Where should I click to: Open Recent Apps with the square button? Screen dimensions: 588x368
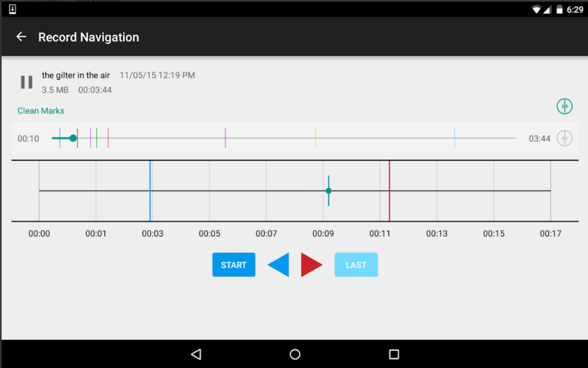(x=394, y=354)
